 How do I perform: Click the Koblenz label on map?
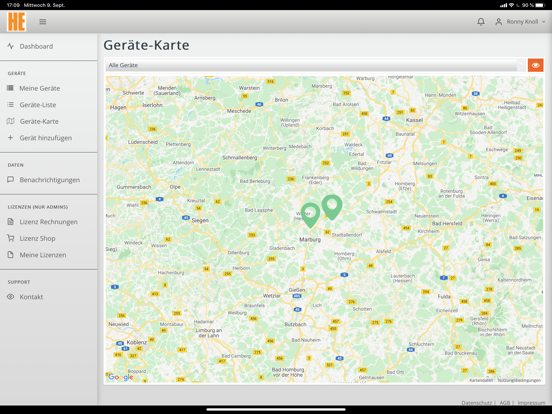(137, 342)
